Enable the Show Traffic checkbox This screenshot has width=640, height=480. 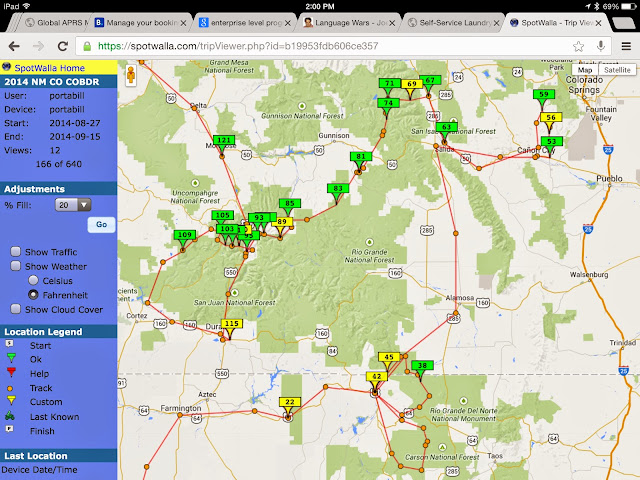pyautogui.click(x=16, y=251)
